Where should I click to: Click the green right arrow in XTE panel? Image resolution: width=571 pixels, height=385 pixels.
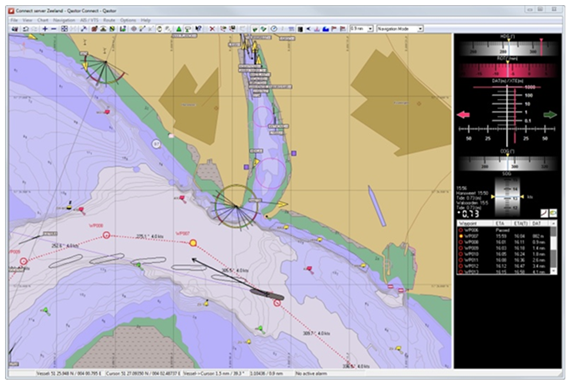point(550,115)
